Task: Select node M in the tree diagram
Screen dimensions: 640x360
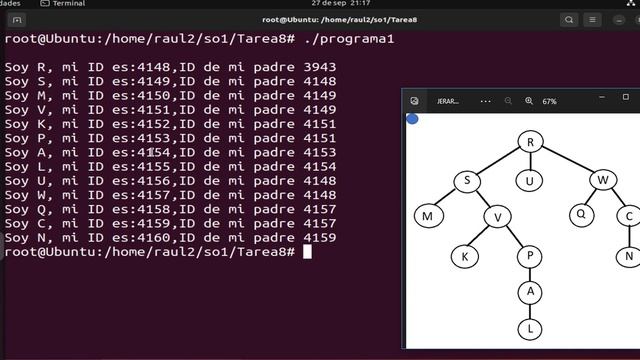Action: point(429,216)
